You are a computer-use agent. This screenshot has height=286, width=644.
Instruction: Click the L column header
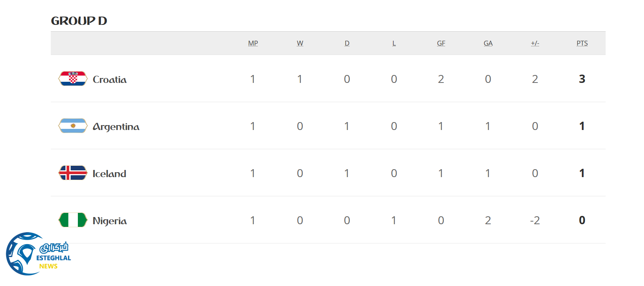(394, 43)
